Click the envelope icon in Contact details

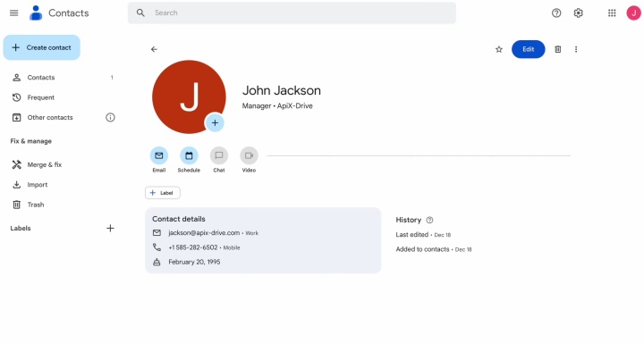[x=157, y=232]
